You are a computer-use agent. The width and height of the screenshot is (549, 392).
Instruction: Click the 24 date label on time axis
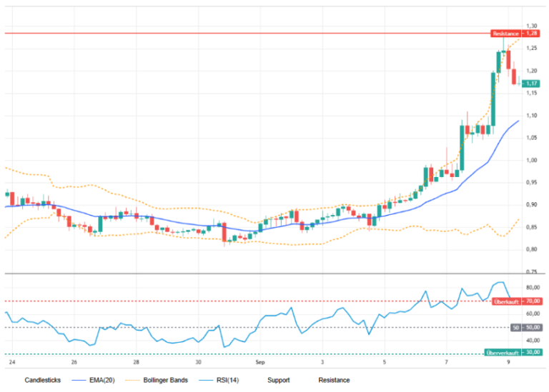point(12,362)
